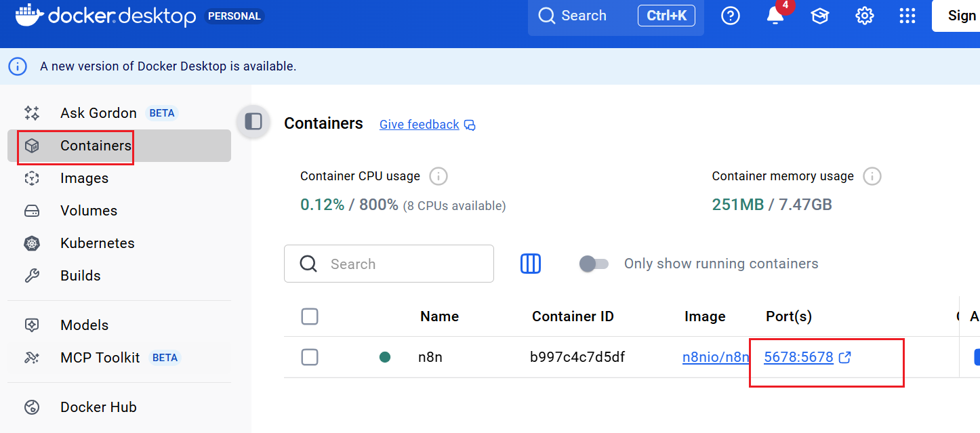980x433 pixels.
Task: Open the extensions grid icon
Action: pyautogui.click(x=907, y=16)
